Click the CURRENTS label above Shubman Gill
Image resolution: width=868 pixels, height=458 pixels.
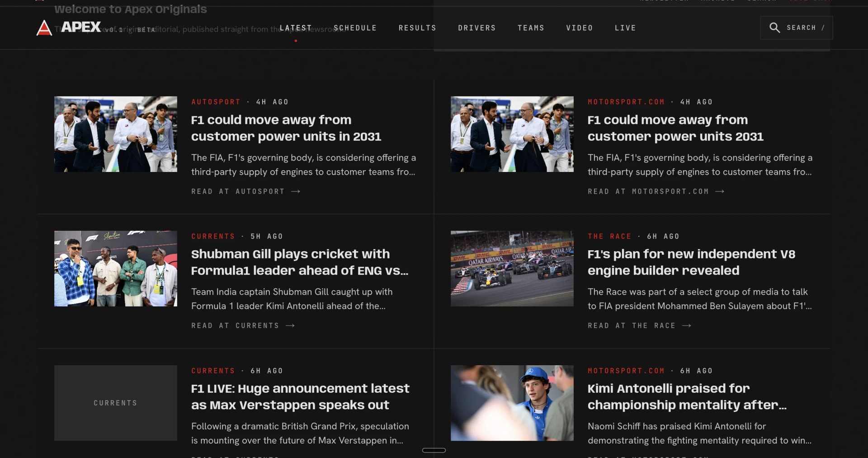pos(213,236)
